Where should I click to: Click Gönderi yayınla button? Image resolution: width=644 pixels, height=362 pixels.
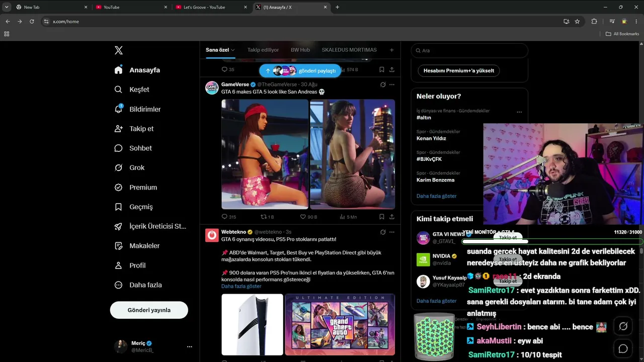pyautogui.click(x=149, y=310)
